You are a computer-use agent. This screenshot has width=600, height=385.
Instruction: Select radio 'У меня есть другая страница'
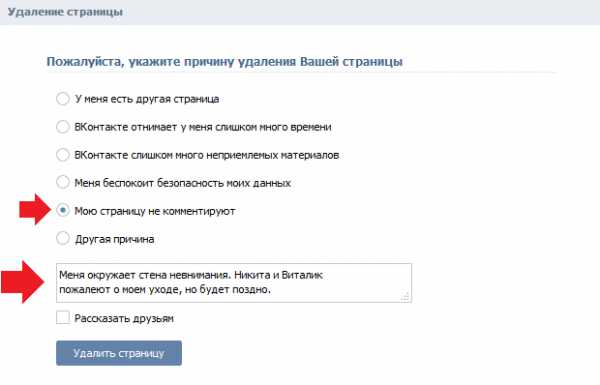63,99
